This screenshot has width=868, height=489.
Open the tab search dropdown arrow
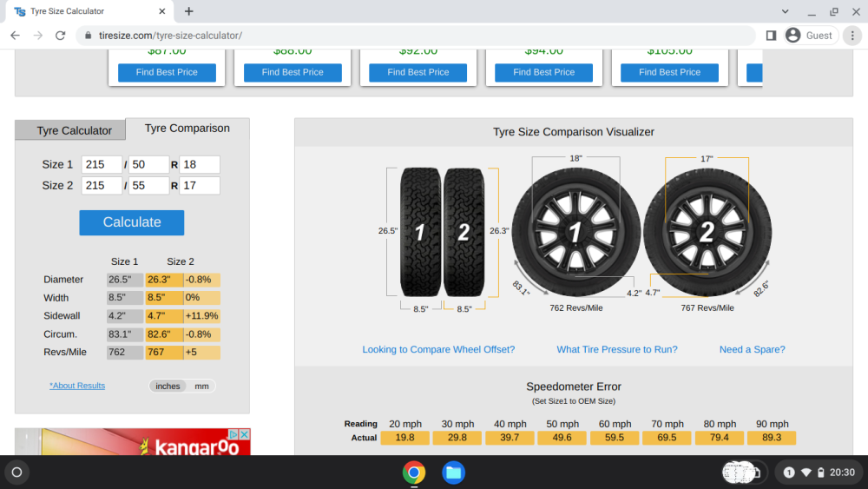785,11
